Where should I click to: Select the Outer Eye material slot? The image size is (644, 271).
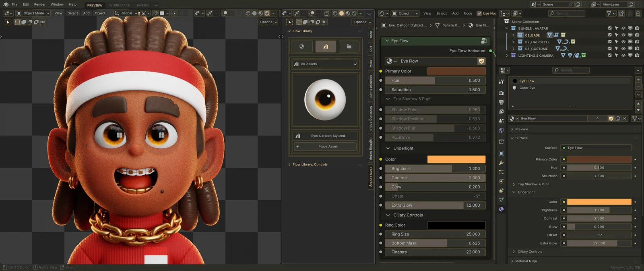527,88
